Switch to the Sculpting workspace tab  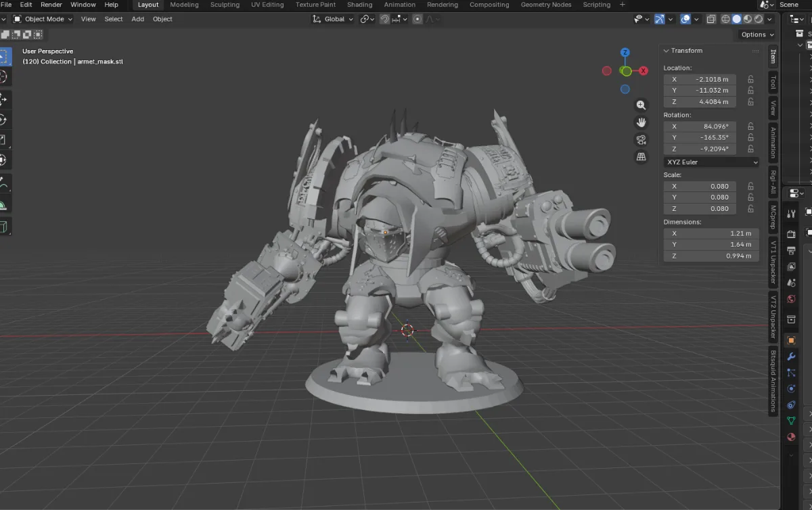pos(225,5)
